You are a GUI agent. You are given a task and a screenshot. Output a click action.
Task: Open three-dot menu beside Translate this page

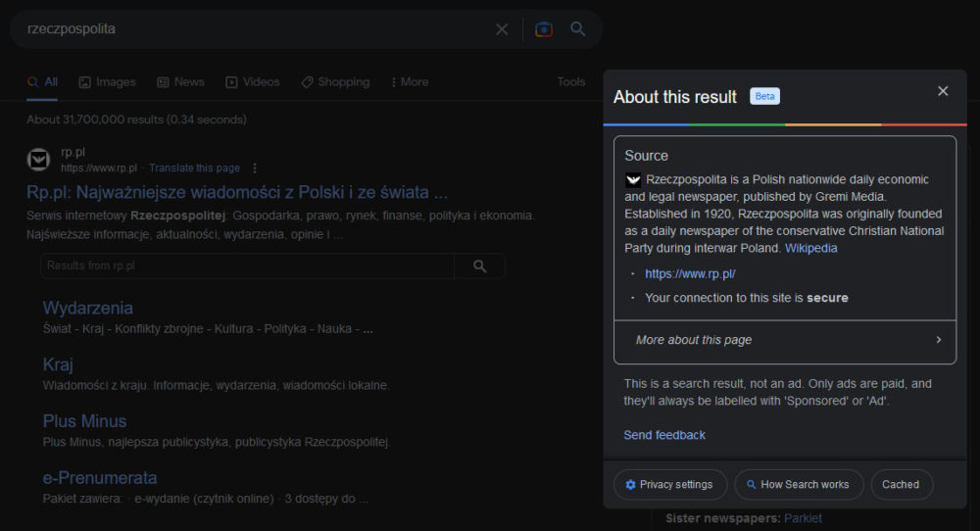(x=255, y=169)
